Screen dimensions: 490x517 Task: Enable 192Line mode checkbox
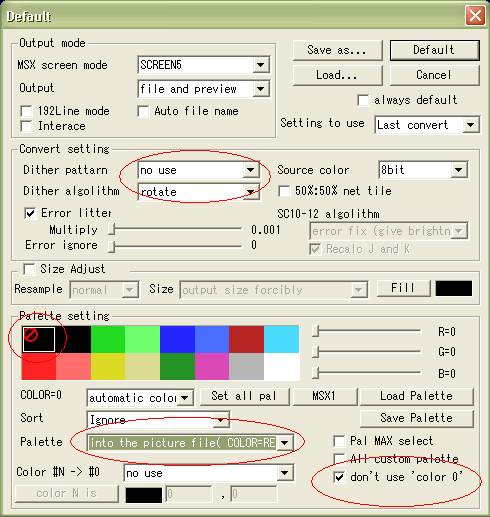26,111
